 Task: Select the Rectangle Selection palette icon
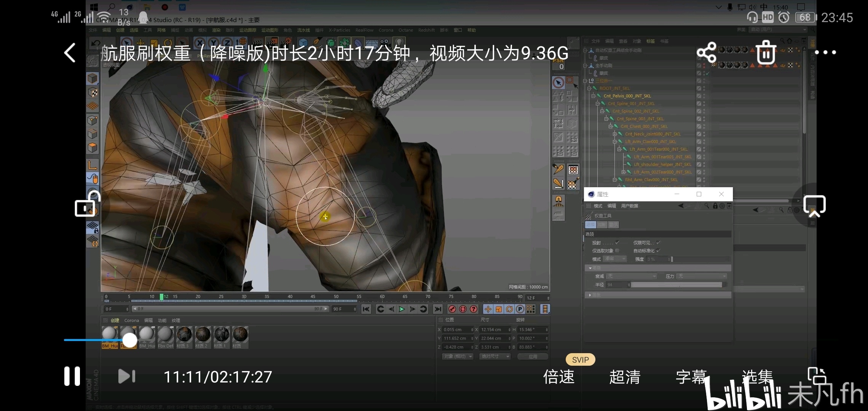coord(571,83)
